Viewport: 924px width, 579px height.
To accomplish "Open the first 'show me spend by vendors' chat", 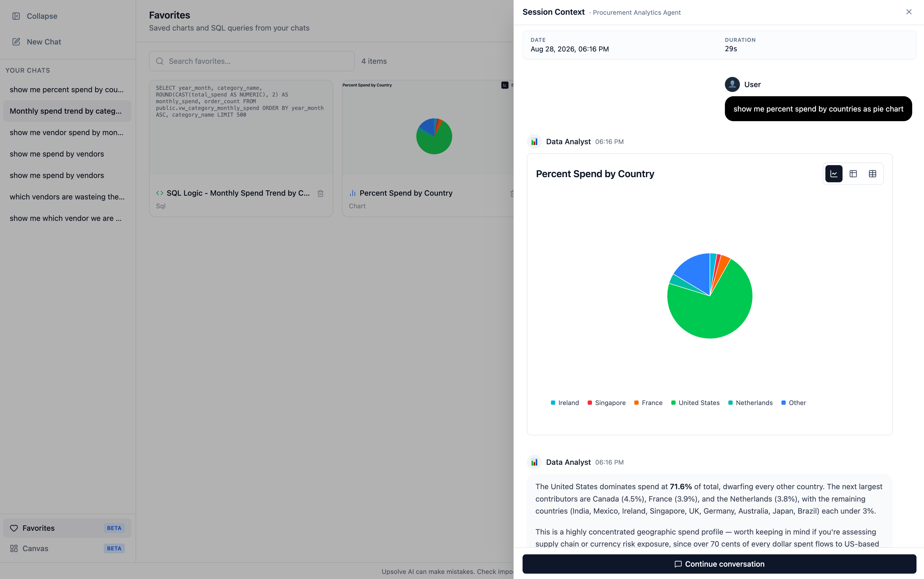I will click(x=67, y=154).
